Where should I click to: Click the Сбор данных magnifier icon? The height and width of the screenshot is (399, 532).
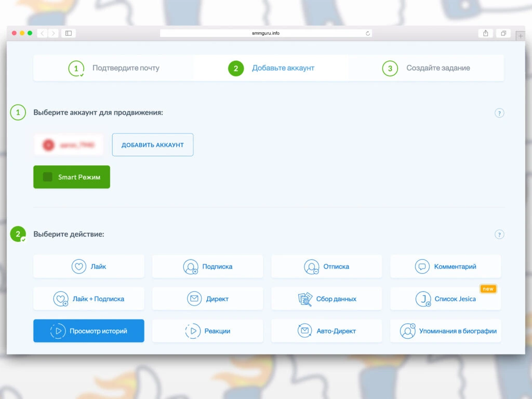point(305,299)
